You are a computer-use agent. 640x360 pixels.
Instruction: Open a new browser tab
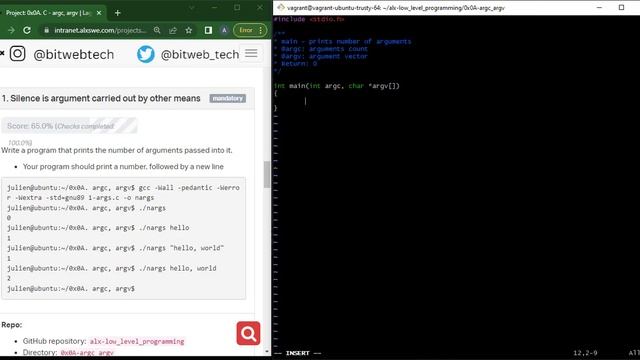118,13
